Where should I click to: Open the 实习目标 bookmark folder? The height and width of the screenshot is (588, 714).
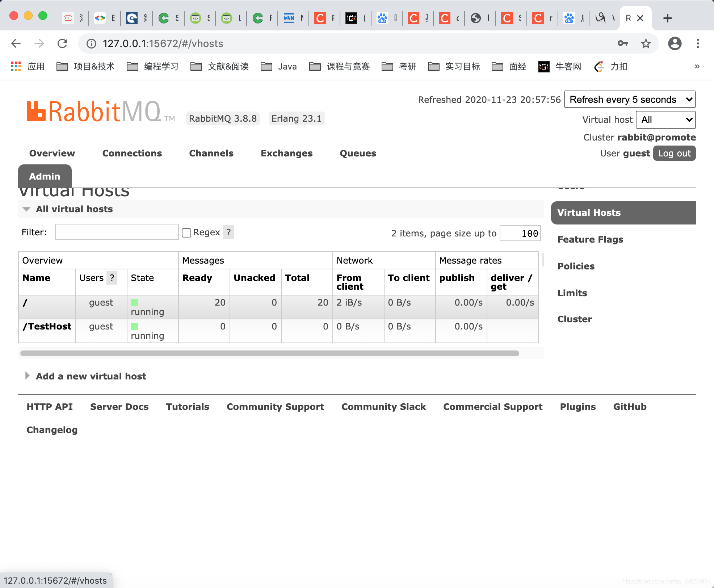(x=454, y=66)
